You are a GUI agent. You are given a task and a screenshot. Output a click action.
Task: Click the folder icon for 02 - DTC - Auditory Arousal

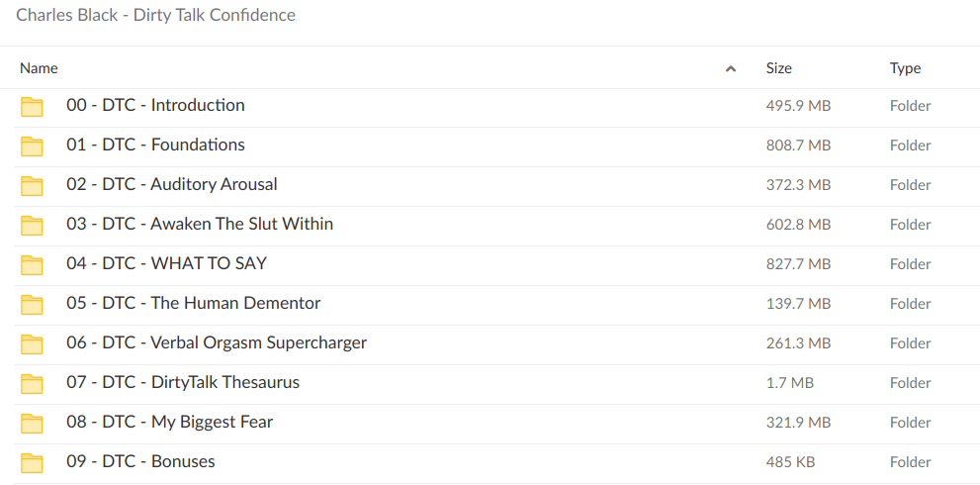point(32,186)
